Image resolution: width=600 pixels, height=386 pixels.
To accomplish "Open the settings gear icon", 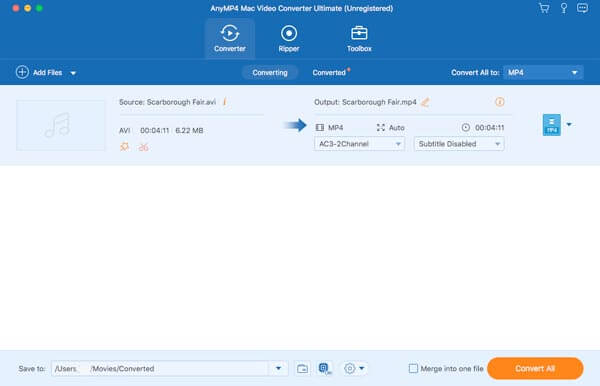I will coord(349,368).
